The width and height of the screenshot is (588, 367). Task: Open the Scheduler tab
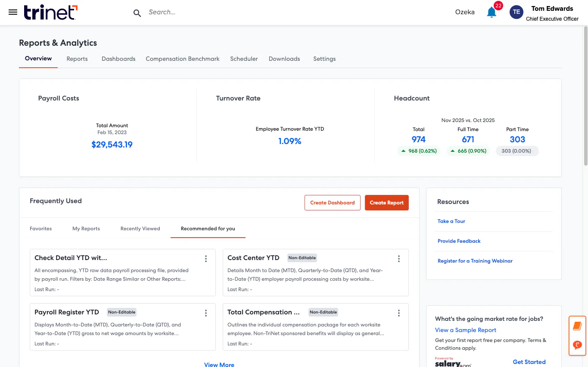pos(244,59)
